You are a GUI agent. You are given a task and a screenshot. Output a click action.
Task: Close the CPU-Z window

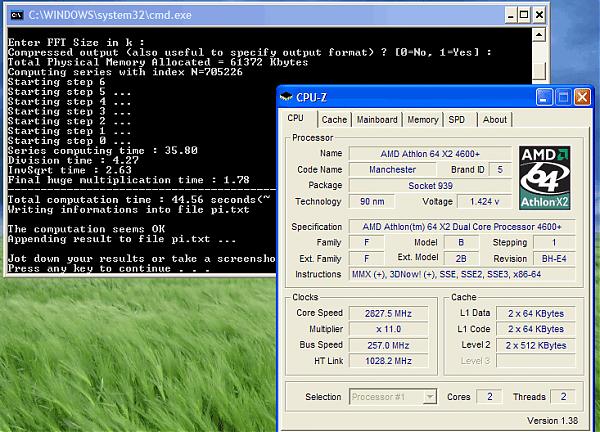coord(582,97)
